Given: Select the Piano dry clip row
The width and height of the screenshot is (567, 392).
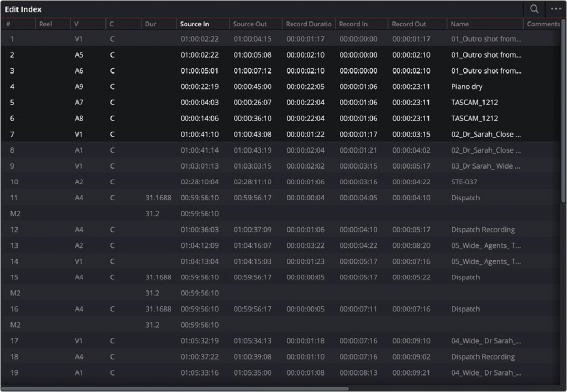Looking at the screenshot, I should (x=281, y=86).
